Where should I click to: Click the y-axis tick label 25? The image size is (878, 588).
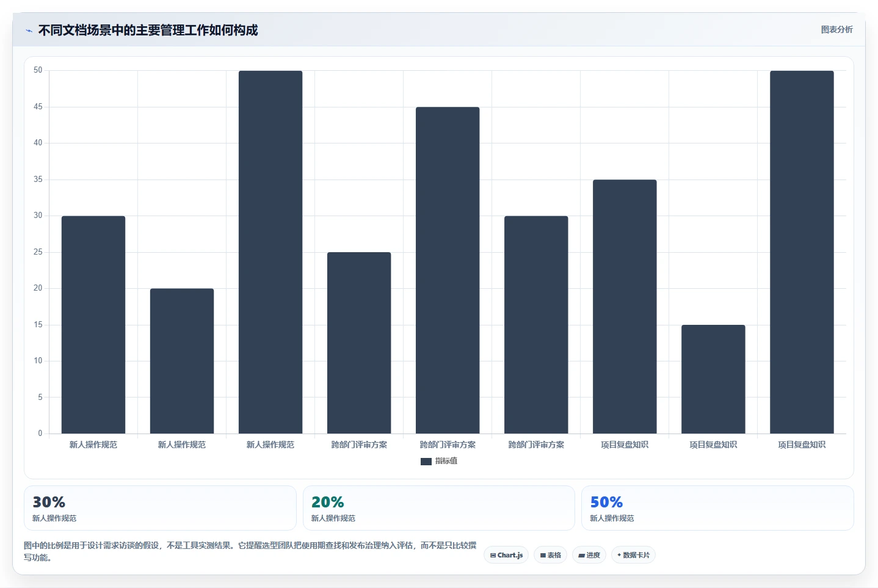tap(38, 252)
